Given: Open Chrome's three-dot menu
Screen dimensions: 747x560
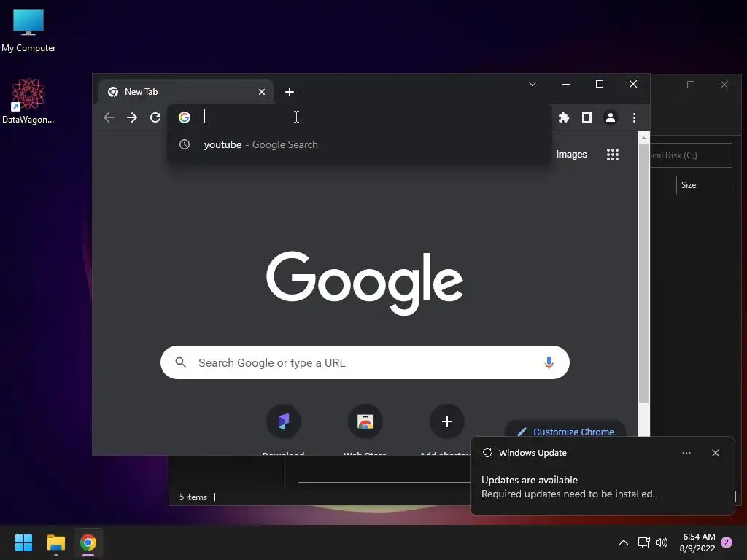Looking at the screenshot, I should (x=634, y=117).
